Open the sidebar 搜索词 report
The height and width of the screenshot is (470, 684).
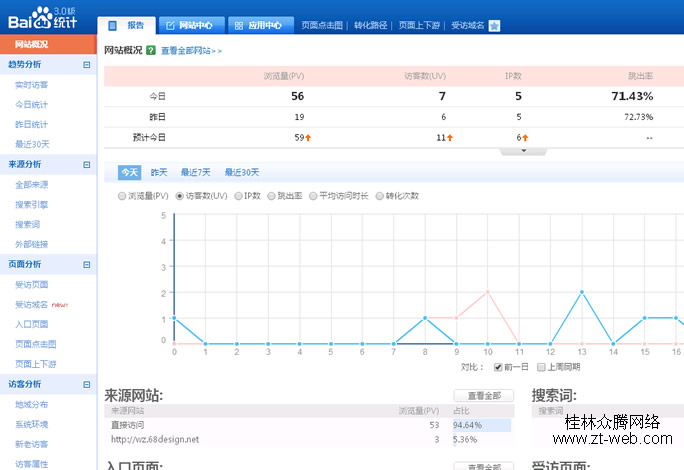point(27,224)
